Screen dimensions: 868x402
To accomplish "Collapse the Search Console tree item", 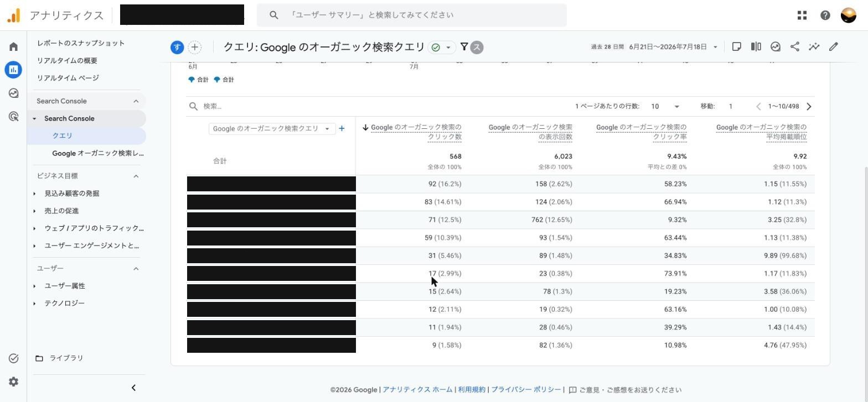I will tap(34, 118).
